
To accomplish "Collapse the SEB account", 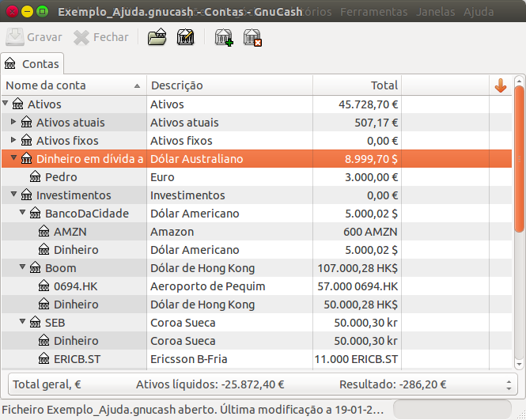I will (x=22, y=321).
